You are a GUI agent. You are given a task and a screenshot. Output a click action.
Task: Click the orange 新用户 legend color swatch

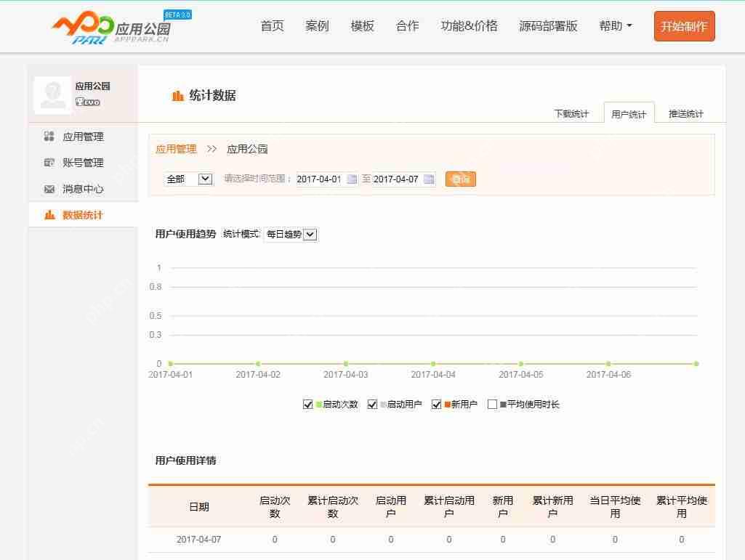tap(447, 405)
